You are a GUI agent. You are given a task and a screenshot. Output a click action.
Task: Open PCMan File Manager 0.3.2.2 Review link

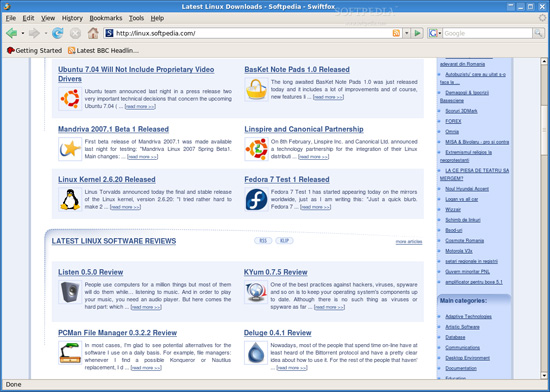117,333
